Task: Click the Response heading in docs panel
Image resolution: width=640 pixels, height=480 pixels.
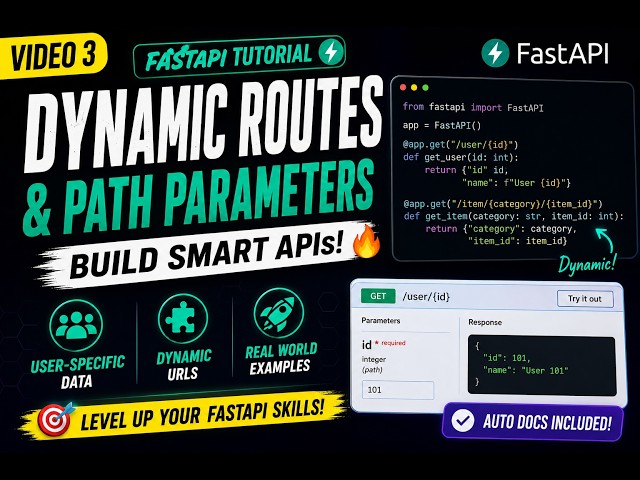Action: pyautogui.click(x=485, y=322)
